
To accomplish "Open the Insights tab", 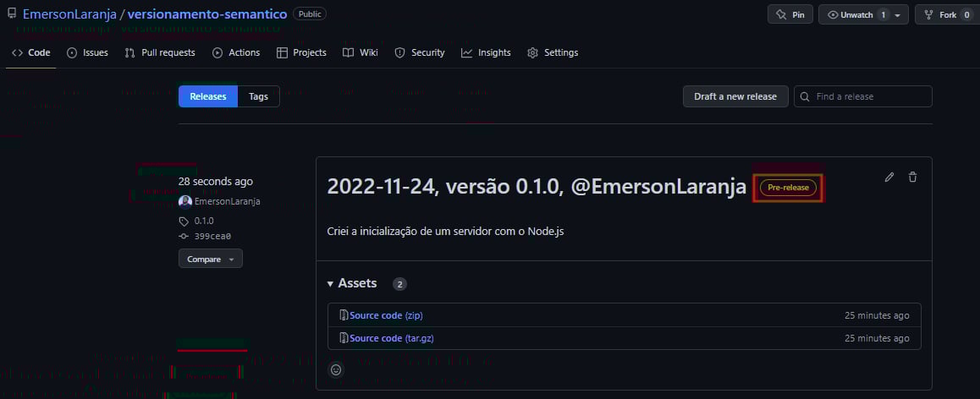I will click(x=487, y=52).
